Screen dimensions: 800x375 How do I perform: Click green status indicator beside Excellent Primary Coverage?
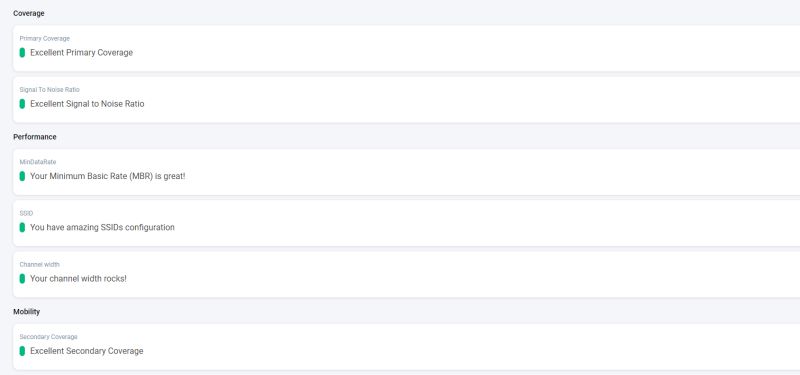coord(22,53)
